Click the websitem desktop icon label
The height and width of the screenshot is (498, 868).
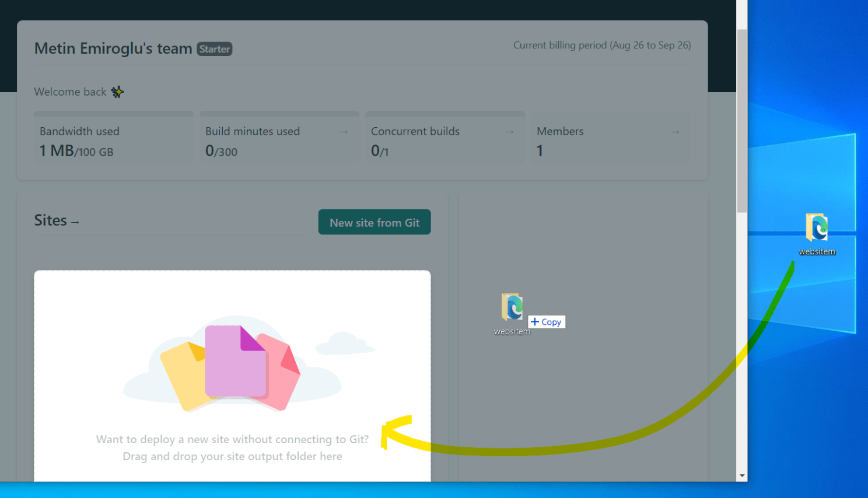817,252
